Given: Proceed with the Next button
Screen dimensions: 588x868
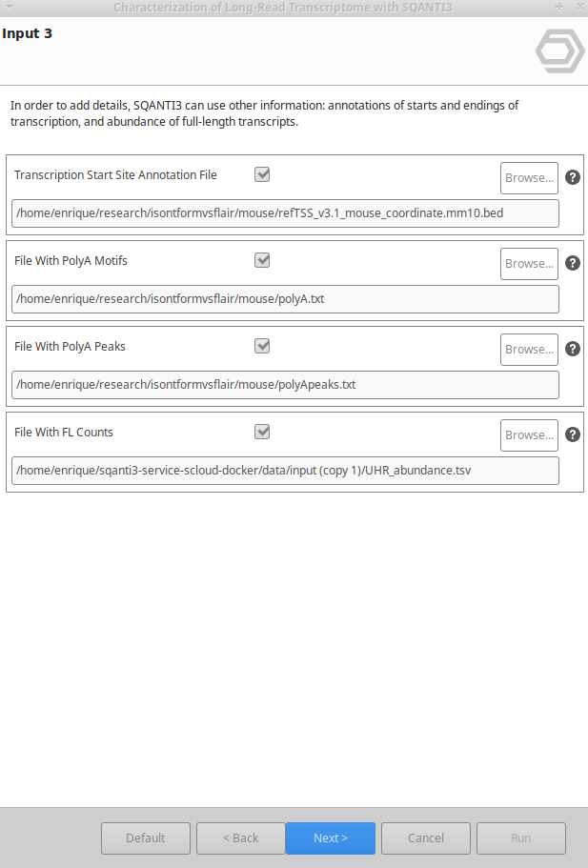Looking at the screenshot, I should click(331, 838).
